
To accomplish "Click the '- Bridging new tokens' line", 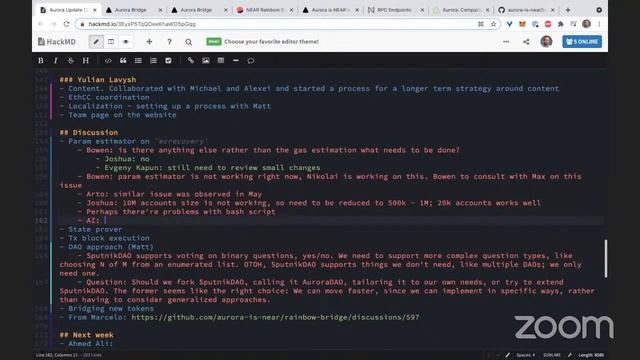I will point(107,309).
